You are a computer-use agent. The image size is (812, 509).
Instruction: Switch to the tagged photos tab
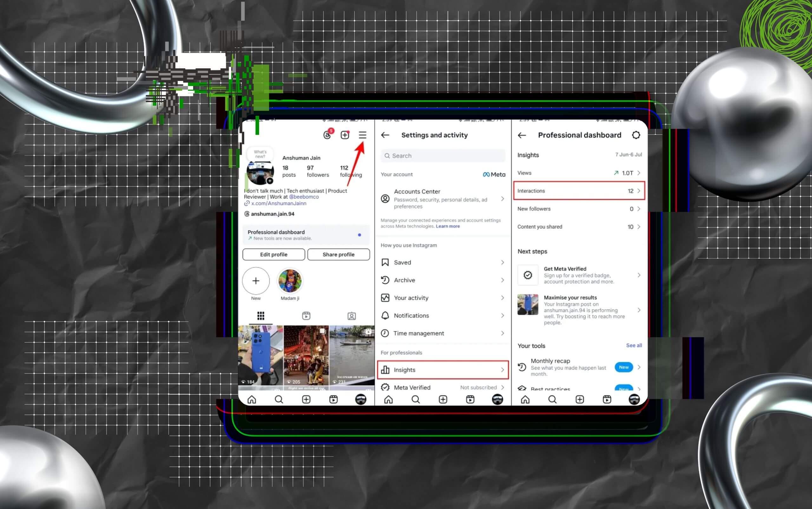pos(351,316)
